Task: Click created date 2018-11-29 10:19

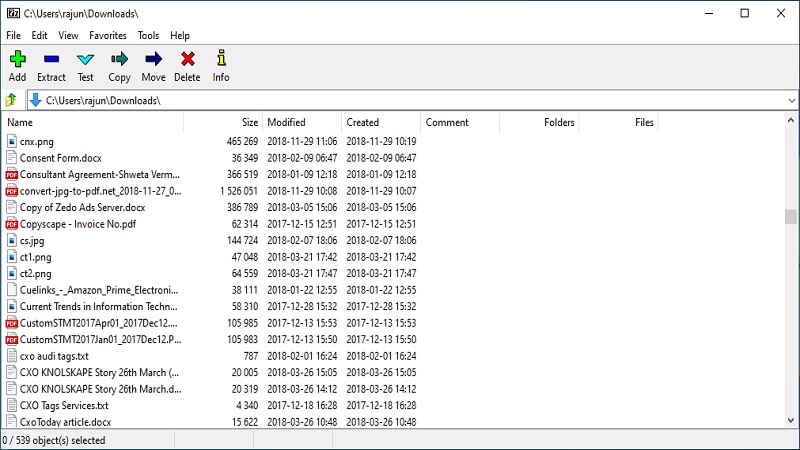Action: [x=381, y=141]
